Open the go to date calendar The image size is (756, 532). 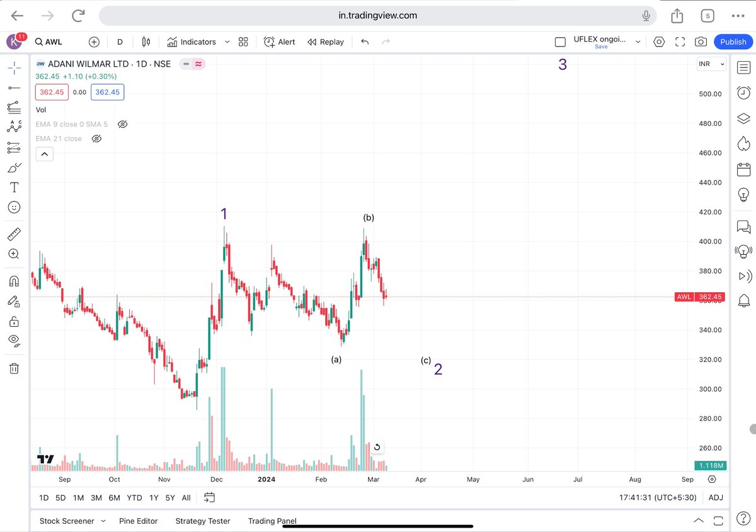pyautogui.click(x=210, y=497)
